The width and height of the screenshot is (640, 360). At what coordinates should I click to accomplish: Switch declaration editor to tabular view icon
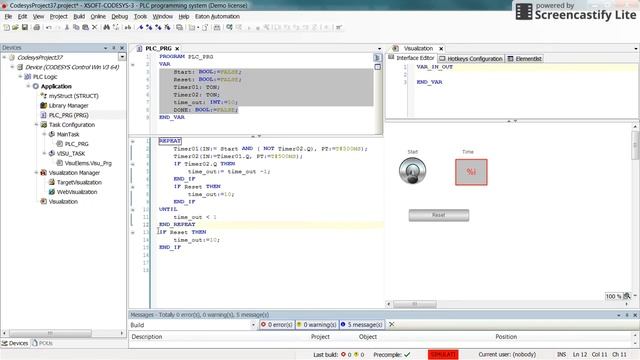click(x=377, y=67)
